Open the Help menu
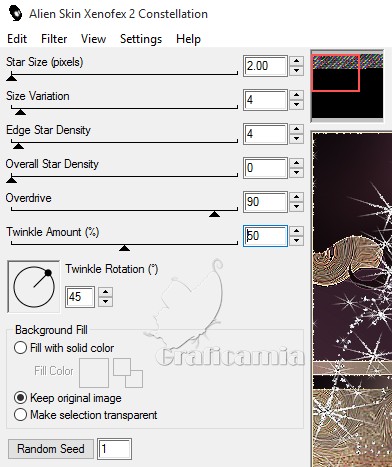The height and width of the screenshot is (467, 392). 188,39
